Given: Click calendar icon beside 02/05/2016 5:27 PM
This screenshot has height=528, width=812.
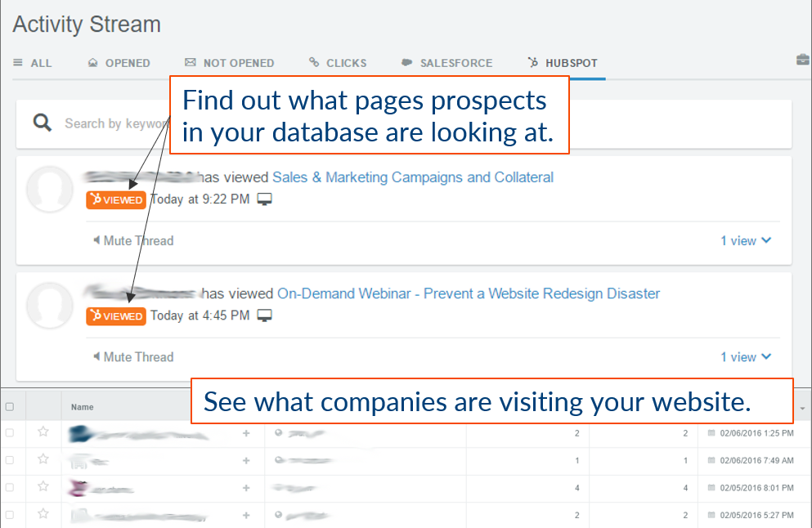Looking at the screenshot, I should point(711,515).
